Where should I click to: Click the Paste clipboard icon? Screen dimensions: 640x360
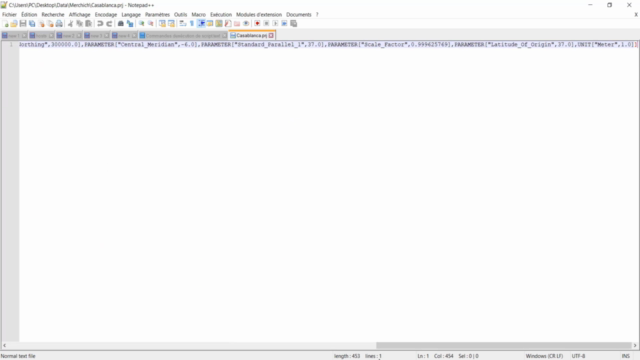pos(88,24)
